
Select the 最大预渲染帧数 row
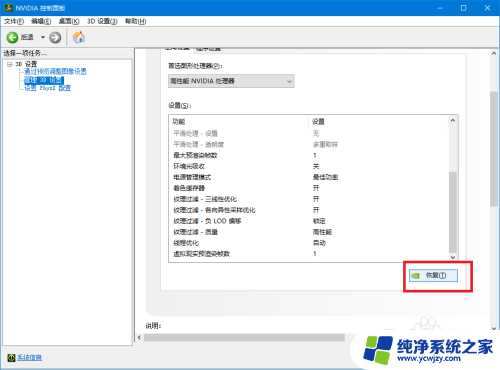pyautogui.click(x=309, y=155)
